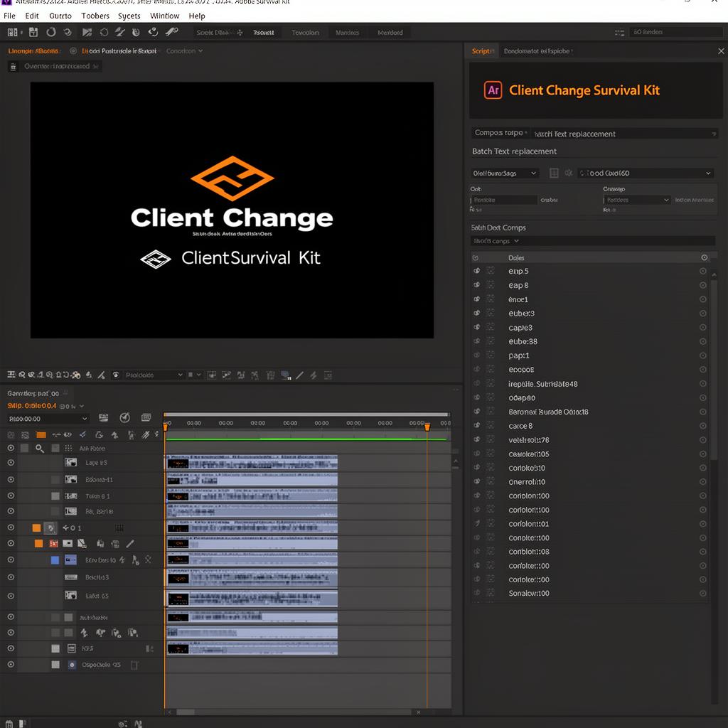Switch to the Script tab in right panel

tap(482, 51)
